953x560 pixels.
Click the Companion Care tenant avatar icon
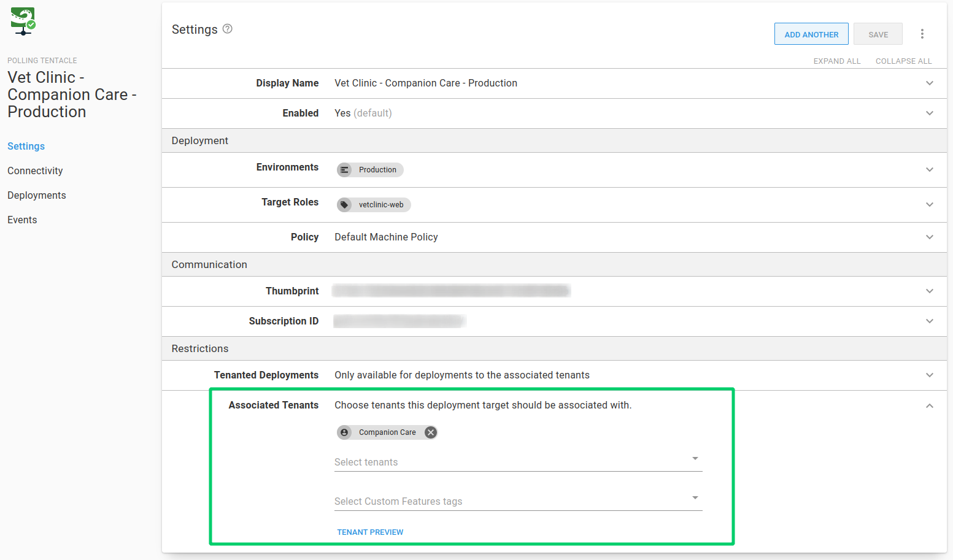(345, 432)
